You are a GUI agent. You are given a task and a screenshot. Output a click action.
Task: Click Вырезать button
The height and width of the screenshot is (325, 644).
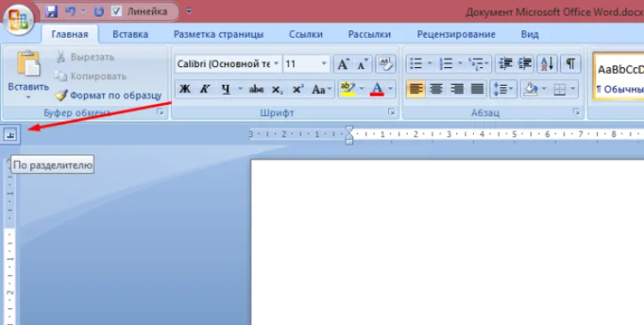pyautogui.click(x=86, y=57)
